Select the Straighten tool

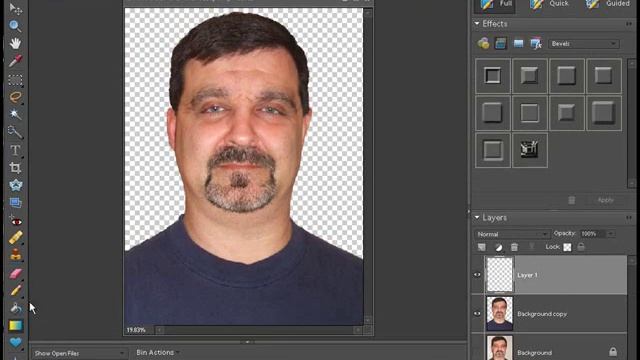16,202
